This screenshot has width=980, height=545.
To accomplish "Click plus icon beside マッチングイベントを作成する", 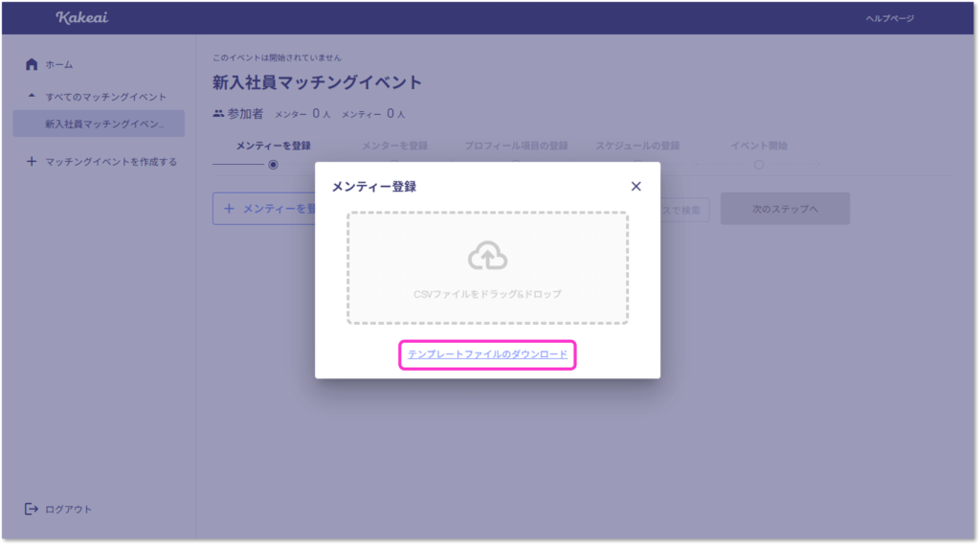I will (32, 162).
